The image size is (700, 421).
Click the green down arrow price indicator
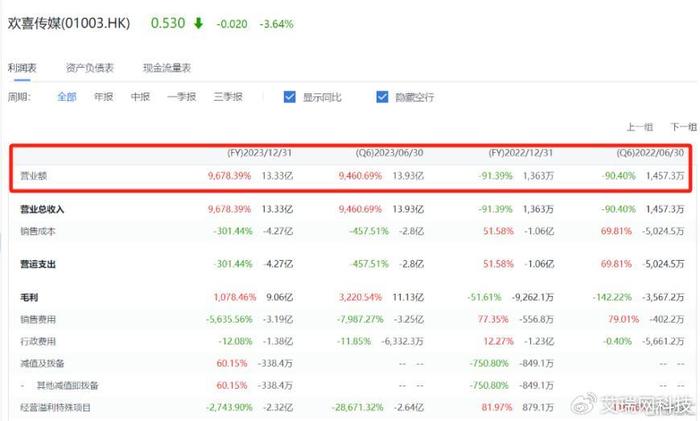199,23
